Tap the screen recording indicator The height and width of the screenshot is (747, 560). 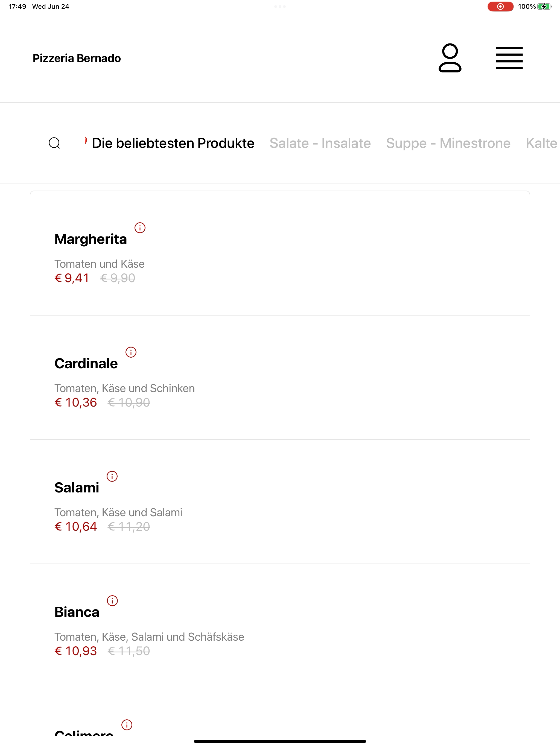500,6
